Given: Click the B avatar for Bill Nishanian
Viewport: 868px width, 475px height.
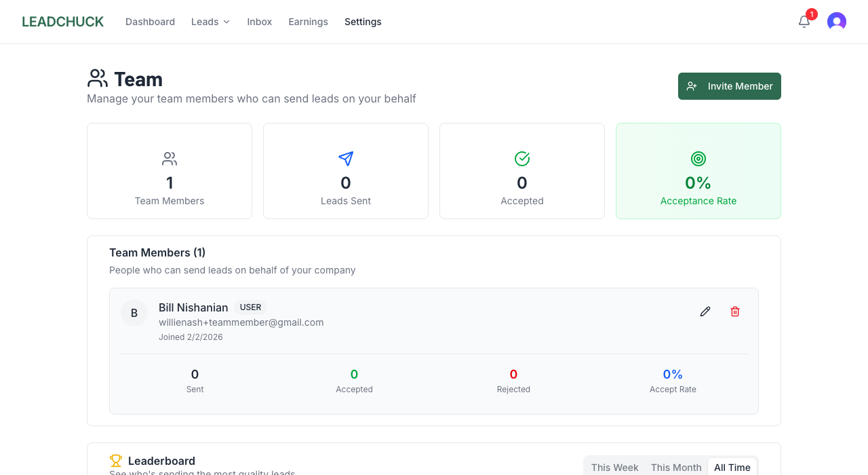Looking at the screenshot, I should [134, 313].
